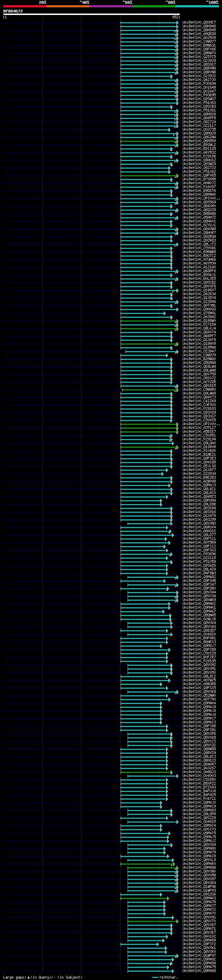The width and height of the screenshot is (222, 980).
Task: Select the UniRef100_Q9M468 label
Action: click(x=199, y=971)
